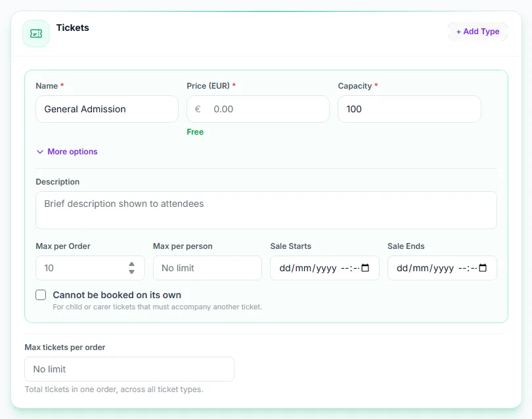The width and height of the screenshot is (532, 419).
Task: Focus the ticket Name field
Action: tap(107, 109)
